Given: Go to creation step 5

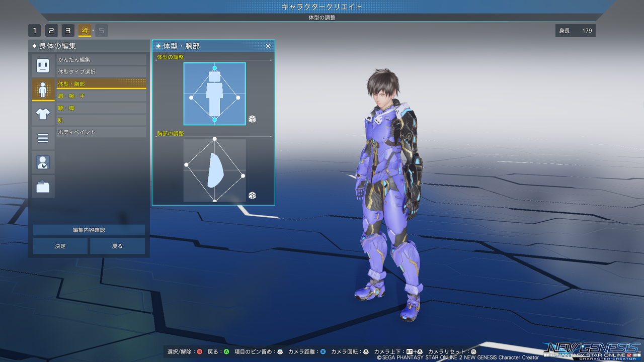Looking at the screenshot, I should [101, 31].
